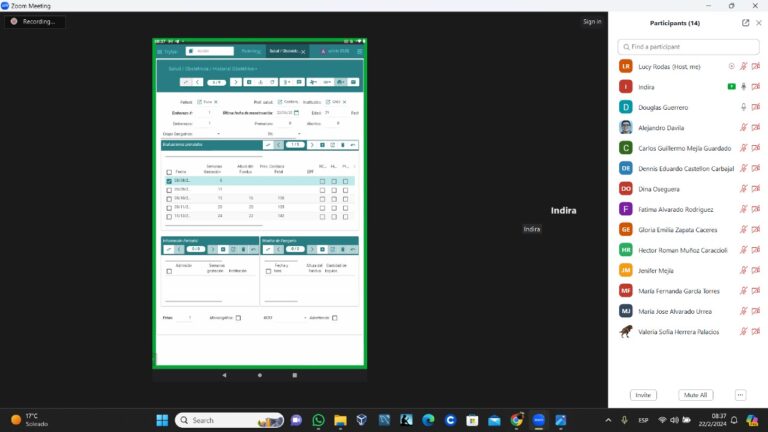Toggle the Monocigoticos checkbox
The width and height of the screenshot is (768, 432).
pos(239,318)
